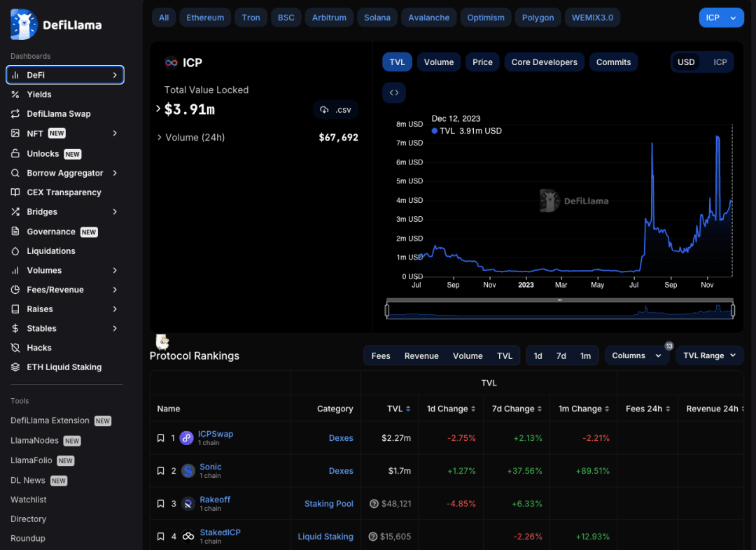The height and width of the screenshot is (550, 756).
Task: Select the 1d rankings period
Action: 538,355
